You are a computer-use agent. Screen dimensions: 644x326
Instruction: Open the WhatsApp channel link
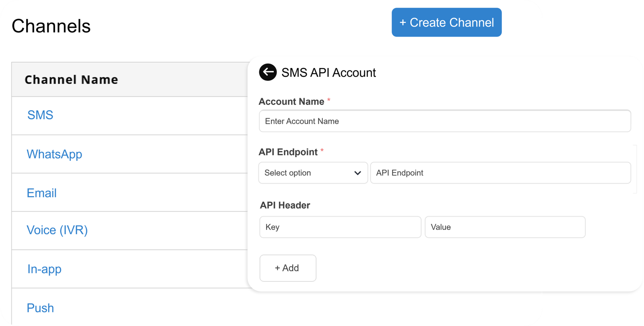click(x=54, y=154)
